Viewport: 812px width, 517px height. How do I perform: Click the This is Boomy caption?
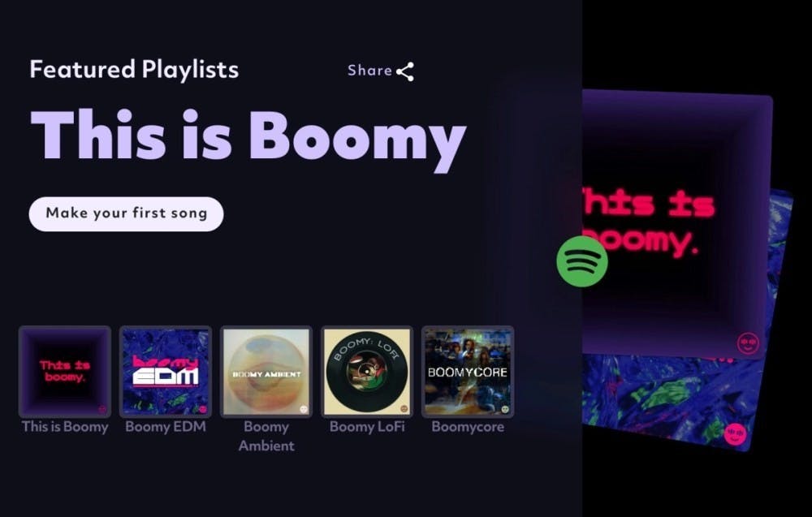coord(65,427)
